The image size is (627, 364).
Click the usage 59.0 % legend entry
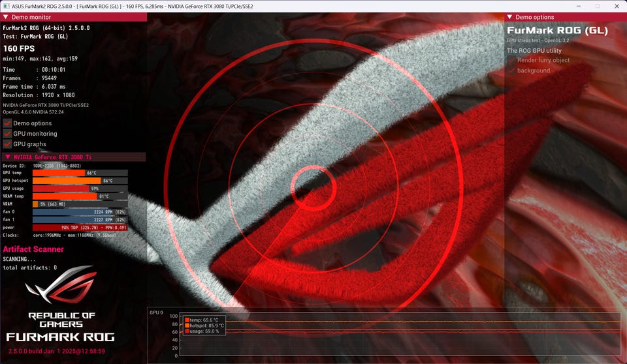click(x=202, y=331)
